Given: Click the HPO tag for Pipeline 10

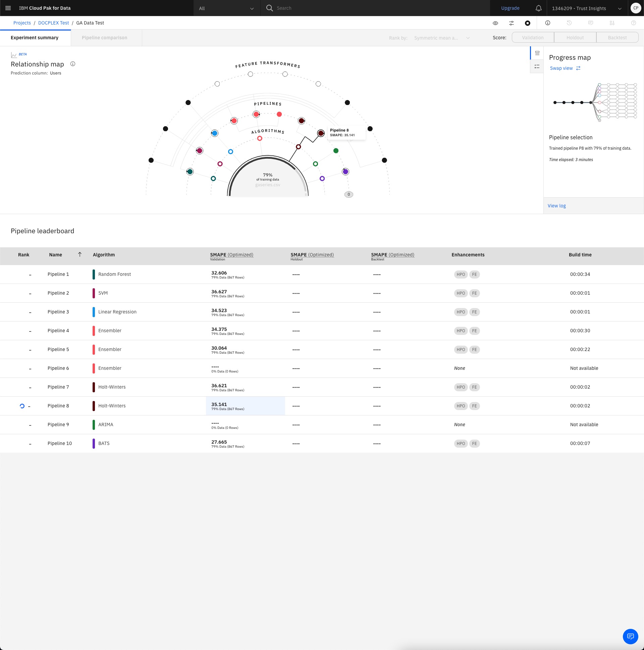Looking at the screenshot, I should coord(461,444).
